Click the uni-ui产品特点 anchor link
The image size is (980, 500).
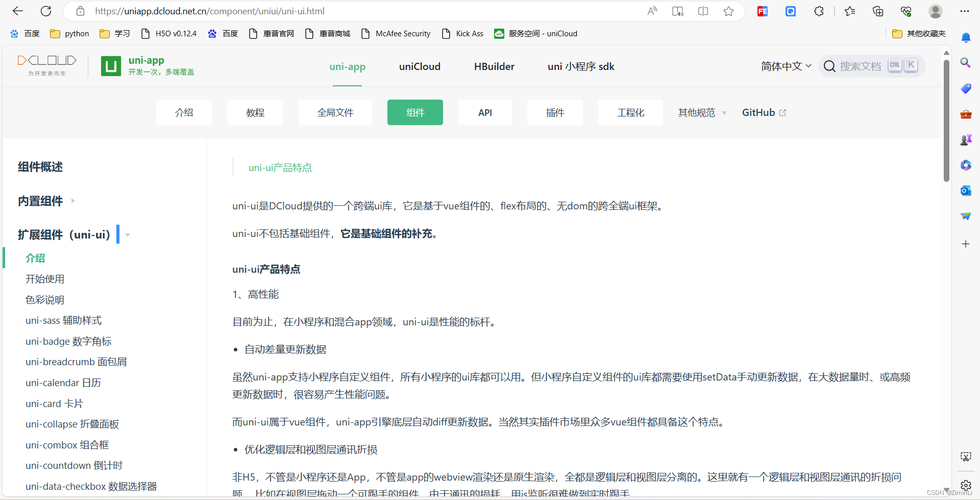pos(280,168)
